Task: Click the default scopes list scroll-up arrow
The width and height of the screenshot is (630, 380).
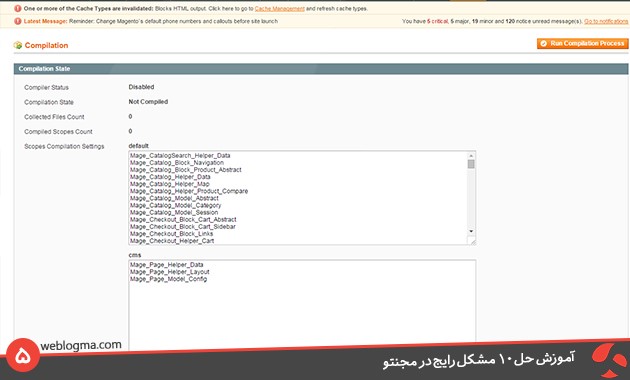Action: point(471,156)
